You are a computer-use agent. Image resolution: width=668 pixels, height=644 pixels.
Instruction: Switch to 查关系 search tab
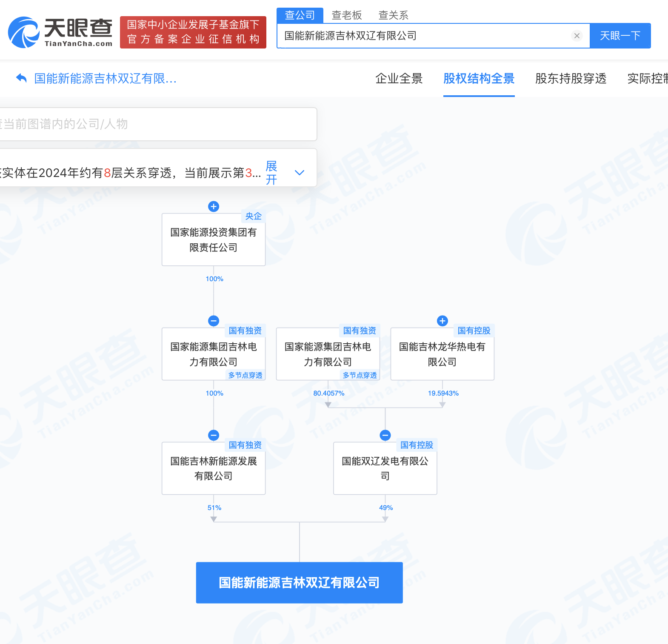click(x=394, y=15)
